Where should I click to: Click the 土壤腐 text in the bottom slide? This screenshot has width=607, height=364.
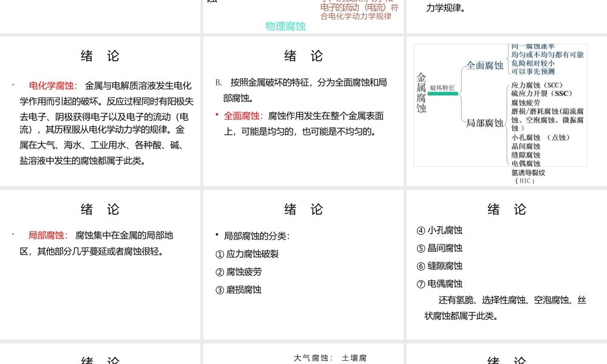(354, 358)
